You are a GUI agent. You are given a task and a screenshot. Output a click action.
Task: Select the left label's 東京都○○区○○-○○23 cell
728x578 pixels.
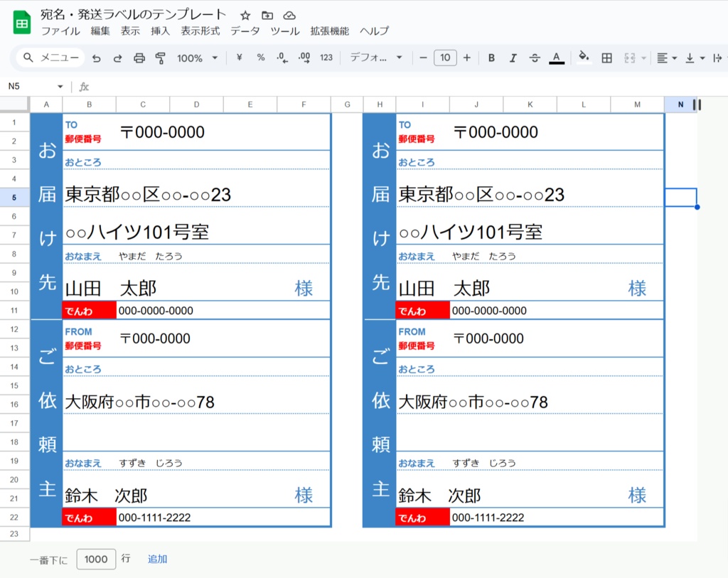(x=196, y=188)
